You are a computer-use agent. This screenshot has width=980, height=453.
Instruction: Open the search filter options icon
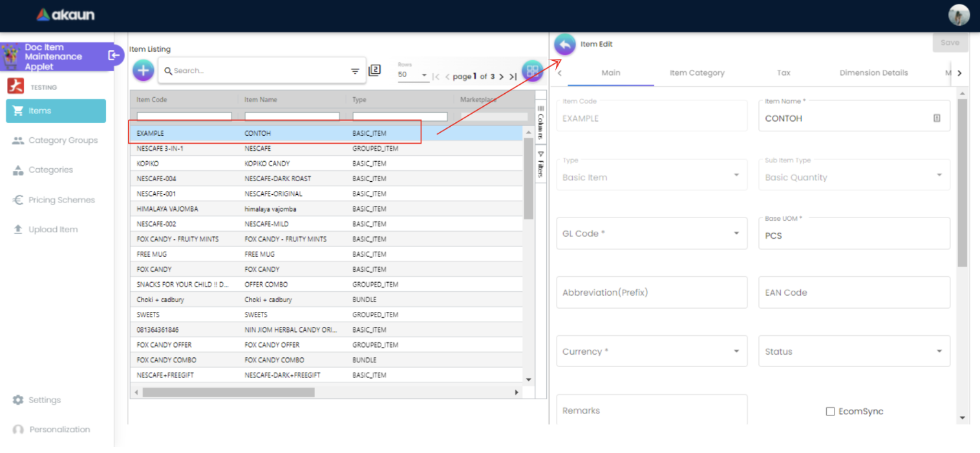coord(355,71)
